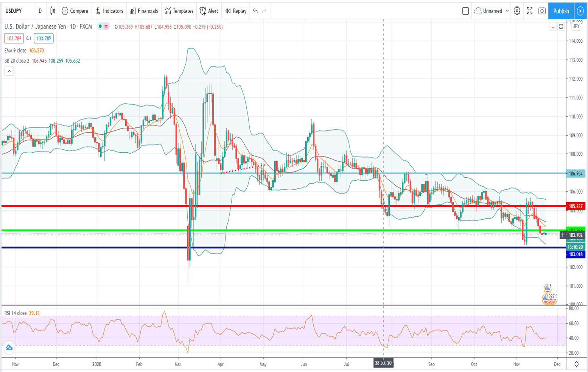The height and width of the screenshot is (372, 588).
Task: Open the Templates menu
Action: pos(179,11)
